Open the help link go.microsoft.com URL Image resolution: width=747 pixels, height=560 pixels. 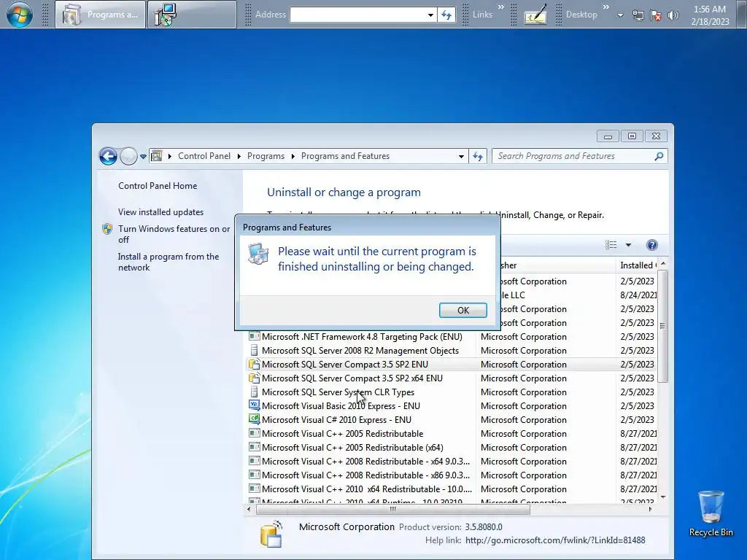pyautogui.click(x=555, y=540)
